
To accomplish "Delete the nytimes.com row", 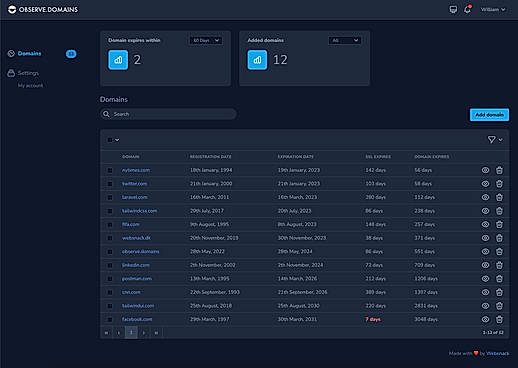I will point(499,170).
